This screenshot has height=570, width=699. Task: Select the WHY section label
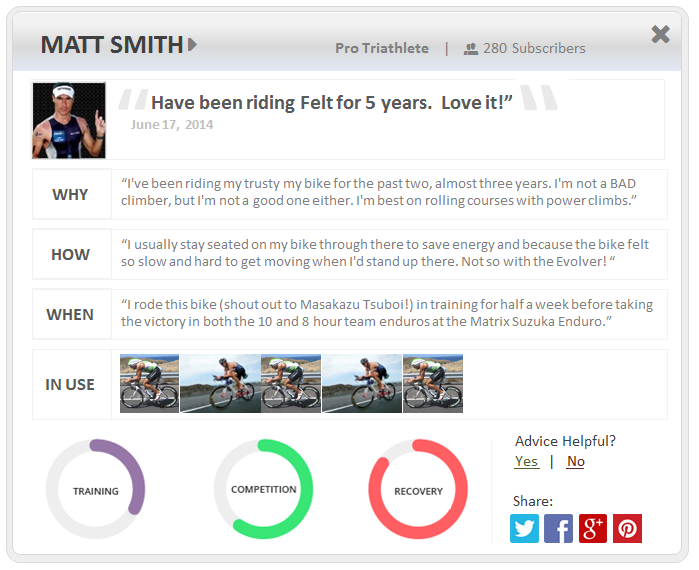click(x=70, y=194)
